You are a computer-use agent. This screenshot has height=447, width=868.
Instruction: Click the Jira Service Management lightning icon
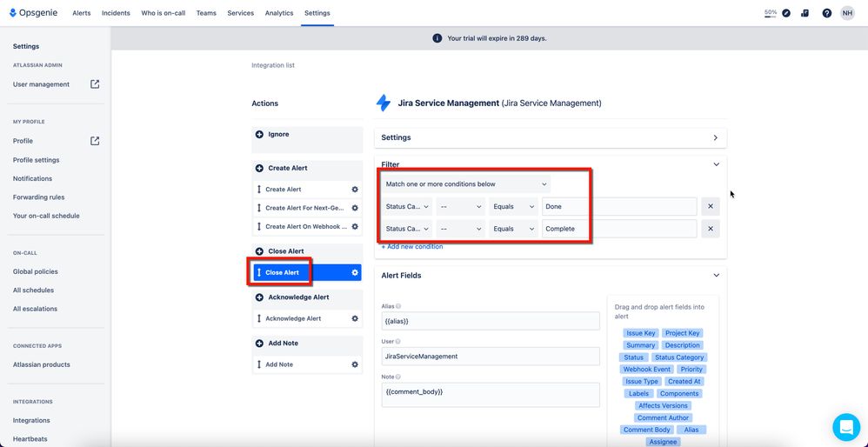coord(383,103)
